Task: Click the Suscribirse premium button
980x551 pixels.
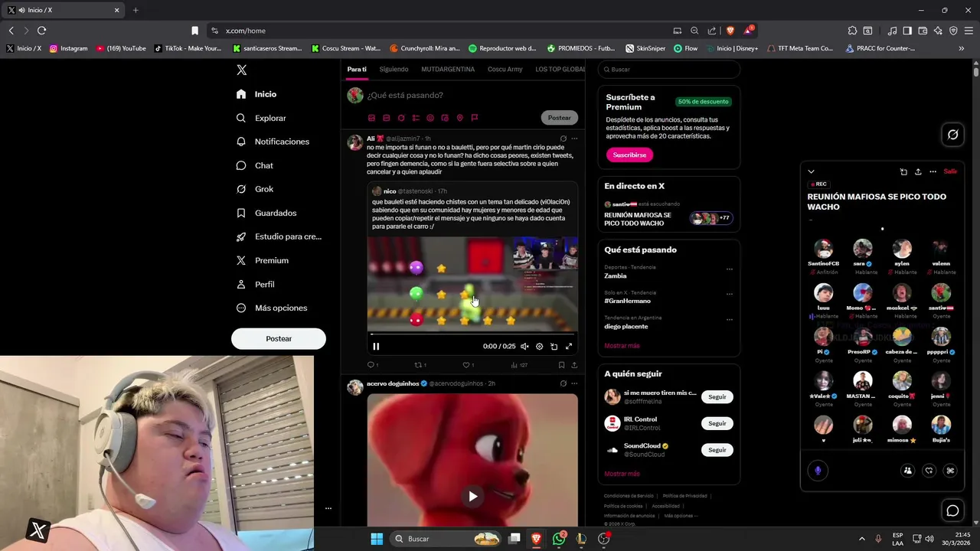Action: coord(629,155)
